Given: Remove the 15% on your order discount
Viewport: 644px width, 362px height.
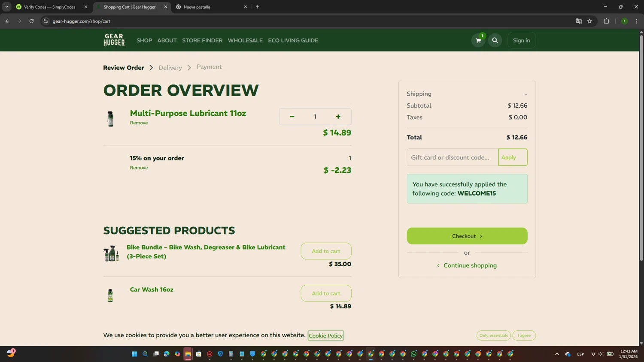Looking at the screenshot, I should pos(139,168).
